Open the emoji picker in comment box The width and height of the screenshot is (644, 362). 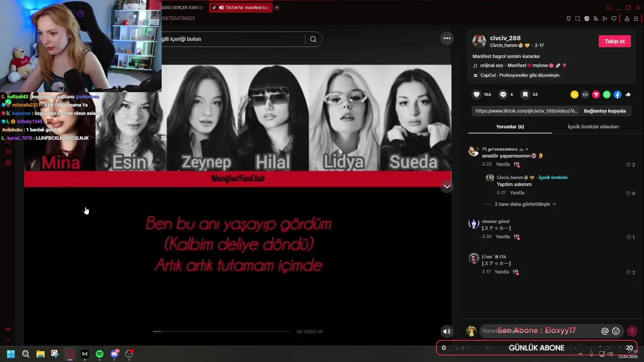pyautogui.click(x=616, y=331)
